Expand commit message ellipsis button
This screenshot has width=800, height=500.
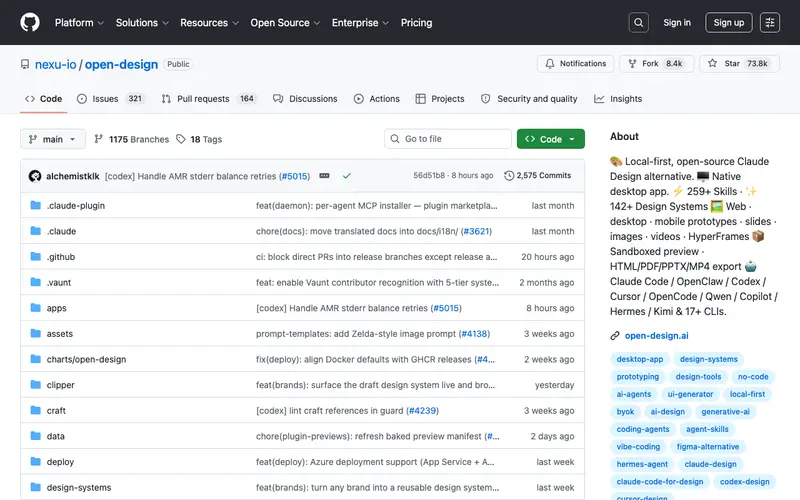[x=324, y=176]
